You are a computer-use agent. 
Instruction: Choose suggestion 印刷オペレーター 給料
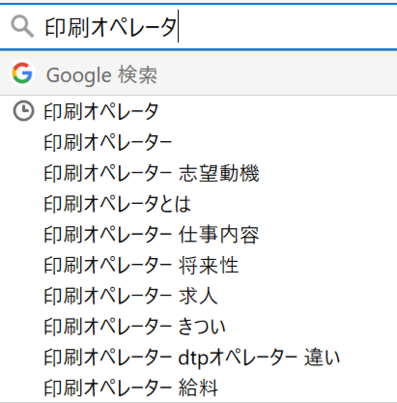(x=198, y=388)
